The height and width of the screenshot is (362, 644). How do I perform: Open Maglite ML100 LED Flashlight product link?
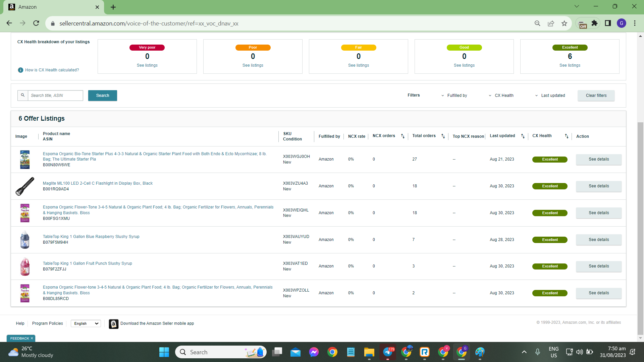click(x=98, y=183)
